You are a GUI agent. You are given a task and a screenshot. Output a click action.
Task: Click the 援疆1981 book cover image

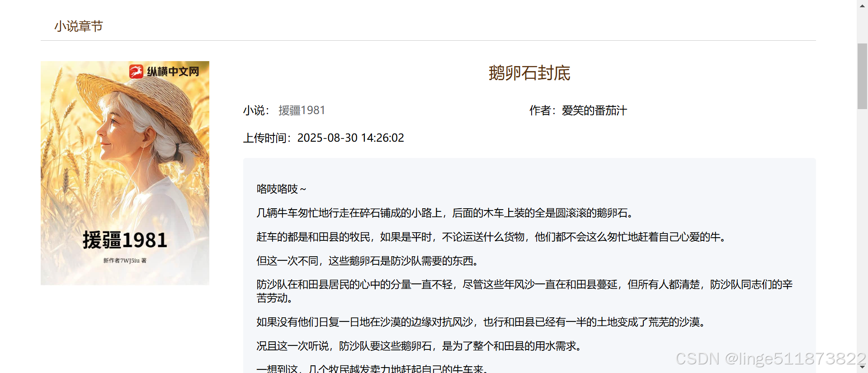[x=125, y=173]
